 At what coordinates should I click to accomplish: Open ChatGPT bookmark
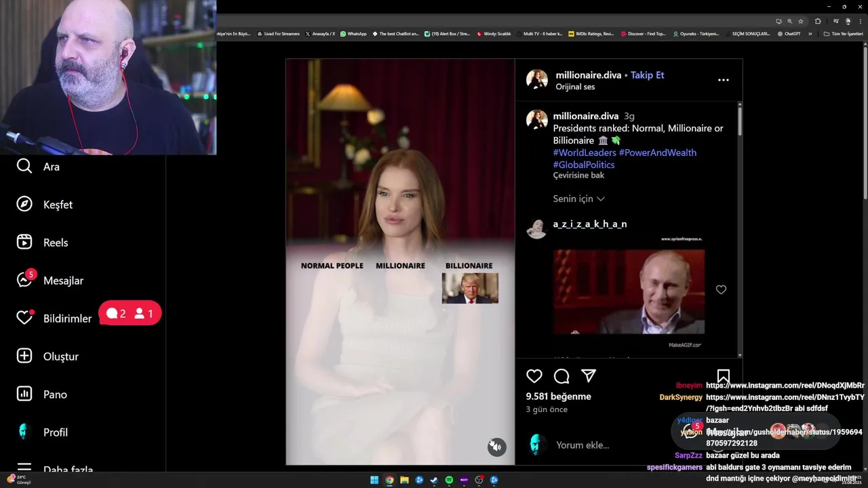(x=789, y=34)
